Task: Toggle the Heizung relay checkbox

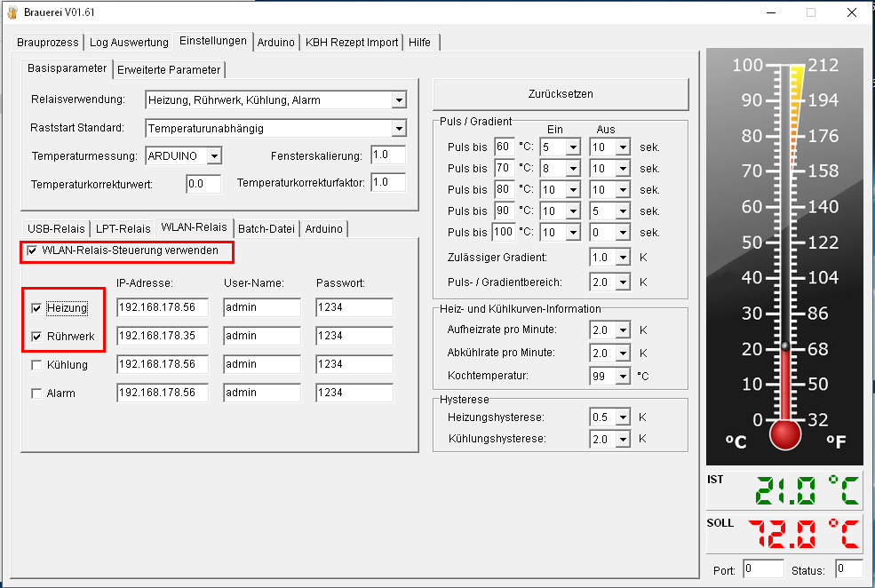Action: pos(36,308)
